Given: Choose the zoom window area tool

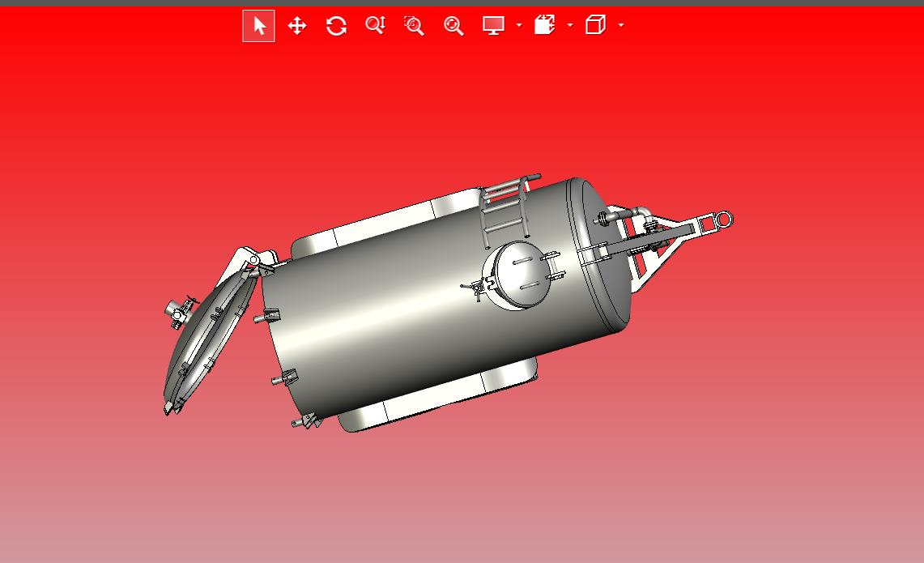Looking at the screenshot, I should coord(415,26).
